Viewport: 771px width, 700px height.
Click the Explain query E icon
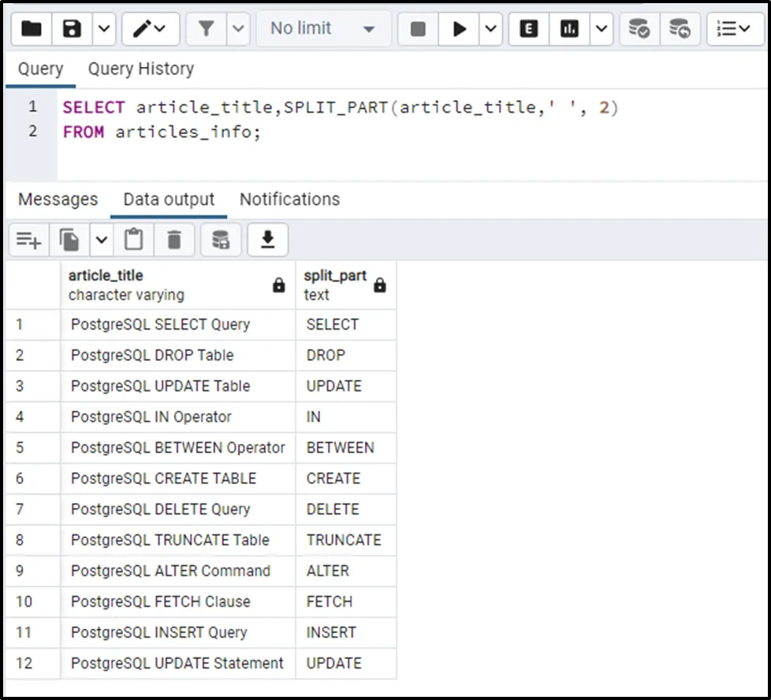(529, 29)
